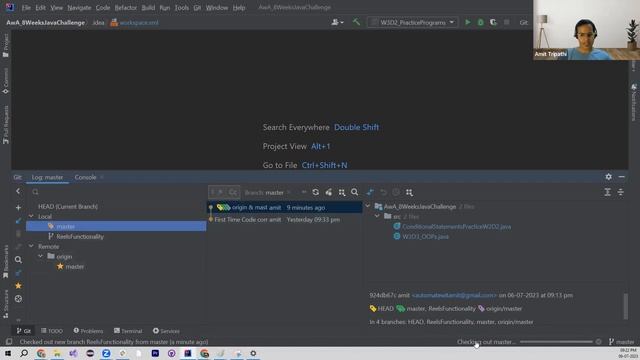
Task: Click the Group By icon in changes pane
Action: 409,192
